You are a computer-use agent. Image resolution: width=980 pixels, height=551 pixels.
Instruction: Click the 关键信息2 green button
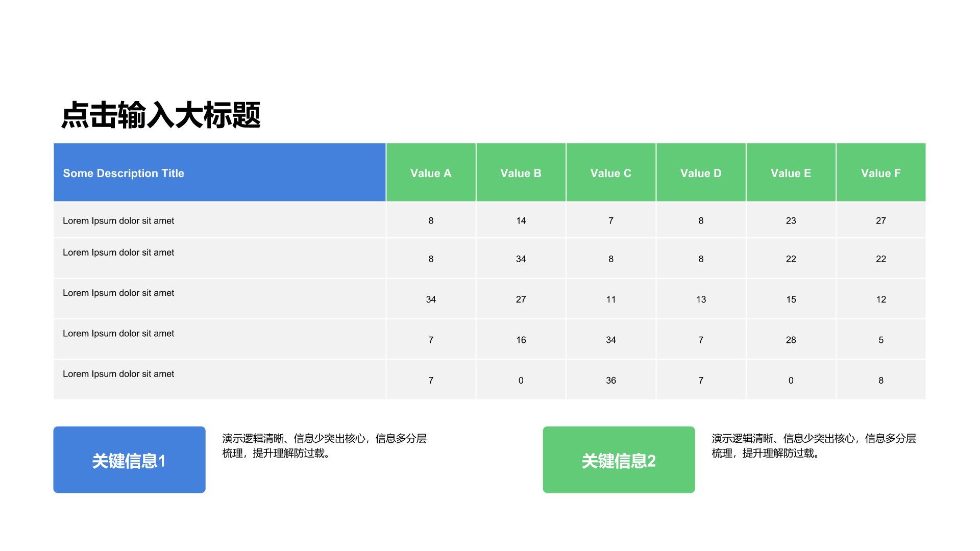coord(619,459)
